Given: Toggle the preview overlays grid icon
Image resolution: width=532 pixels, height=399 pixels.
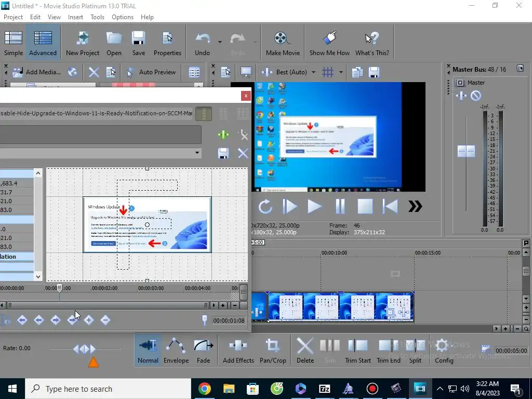Looking at the screenshot, I should pyautogui.click(x=328, y=72).
